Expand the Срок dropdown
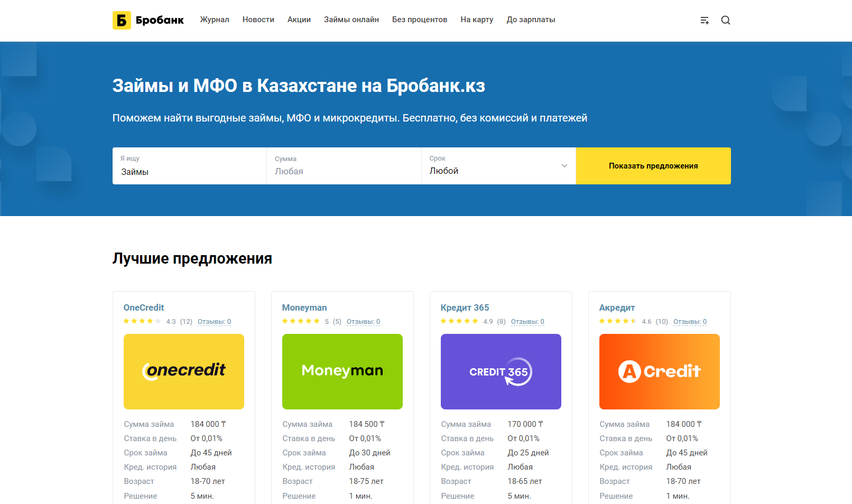This screenshot has height=504, width=852. 498,166
